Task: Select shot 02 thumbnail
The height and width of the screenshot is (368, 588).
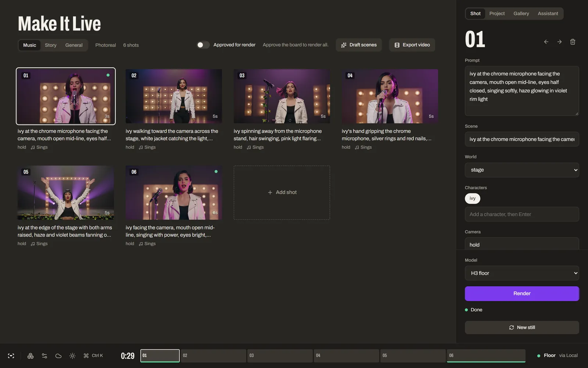Action: (174, 96)
